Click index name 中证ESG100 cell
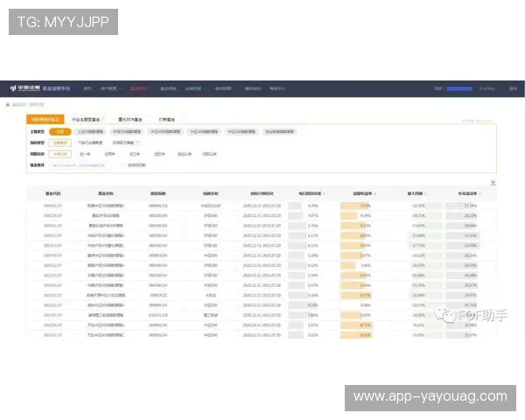Image resolution: width=525 pixels, height=420 pixels. pyautogui.click(x=211, y=206)
